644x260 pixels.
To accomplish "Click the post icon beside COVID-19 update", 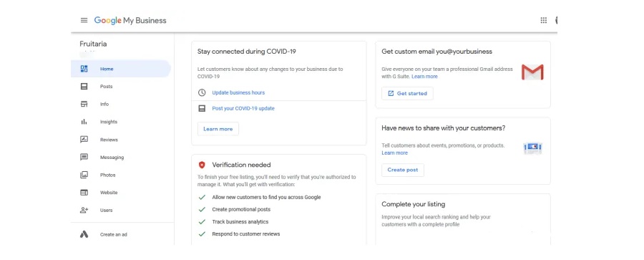I will (x=202, y=109).
